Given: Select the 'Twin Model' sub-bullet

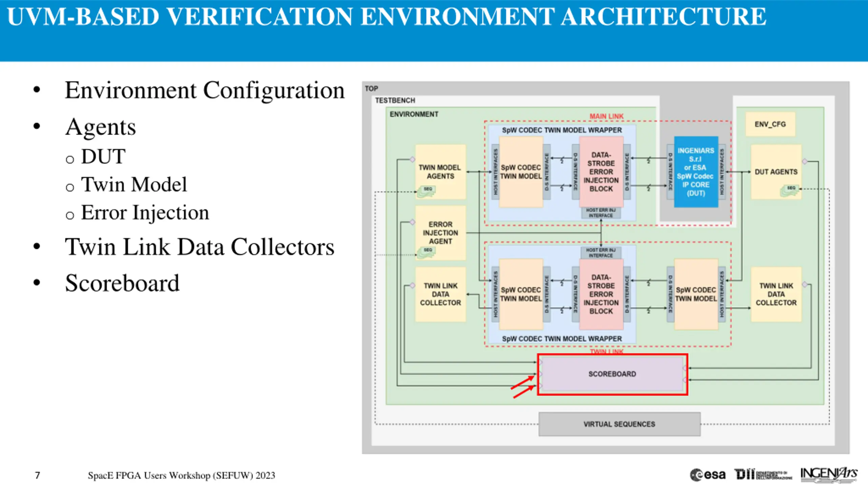Looking at the screenshot, I should 134,185.
